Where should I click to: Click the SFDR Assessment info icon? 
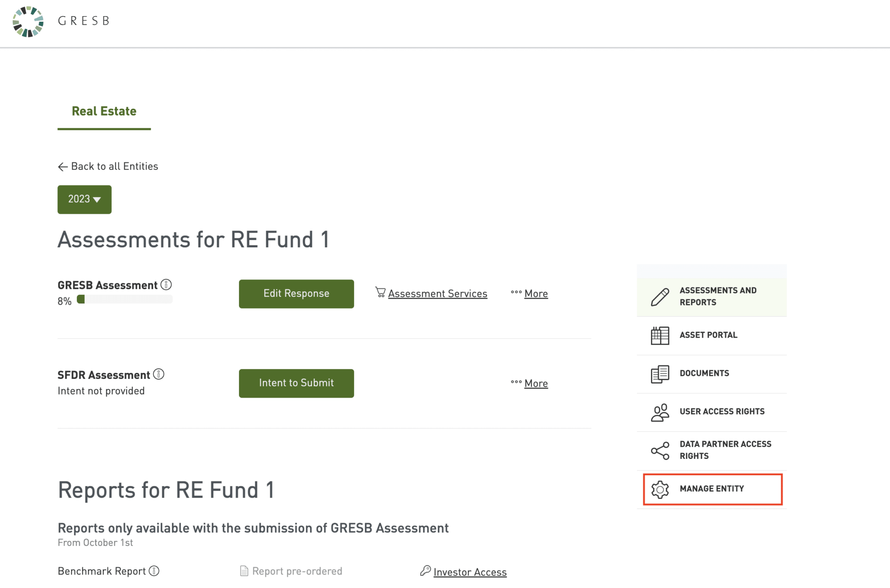point(159,374)
